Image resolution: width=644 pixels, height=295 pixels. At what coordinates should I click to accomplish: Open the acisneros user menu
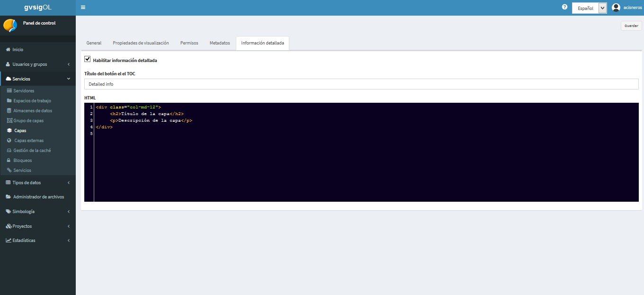pos(633,8)
